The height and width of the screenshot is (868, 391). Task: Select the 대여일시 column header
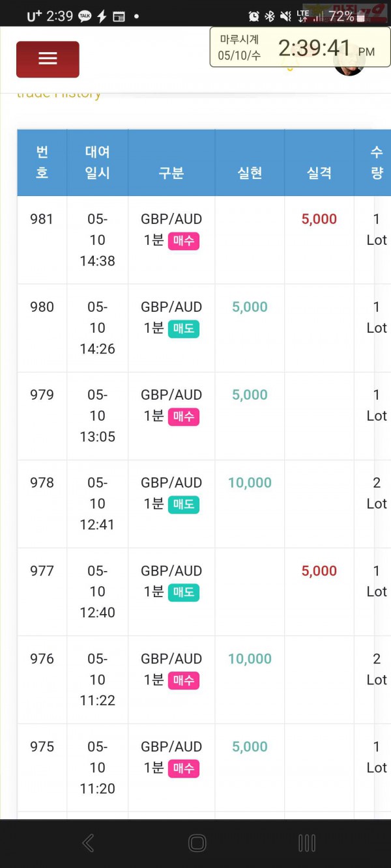98,163
